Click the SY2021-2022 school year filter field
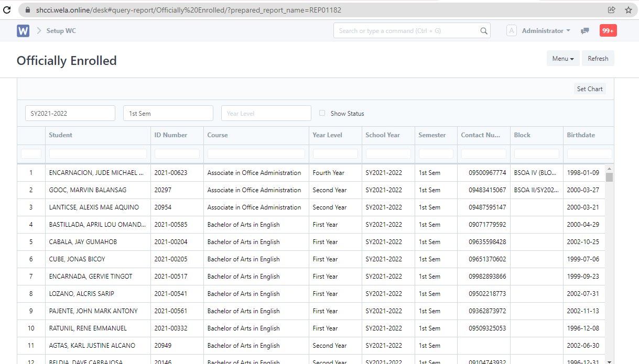The height and width of the screenshot is (364, 639). pos(70,113)
